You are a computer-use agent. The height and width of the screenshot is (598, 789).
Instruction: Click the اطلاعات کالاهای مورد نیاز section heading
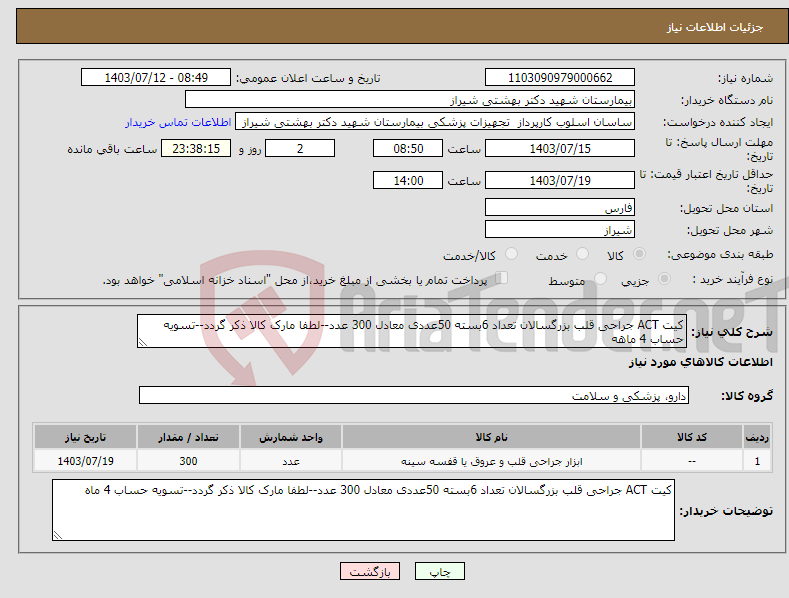click(700, 362)
